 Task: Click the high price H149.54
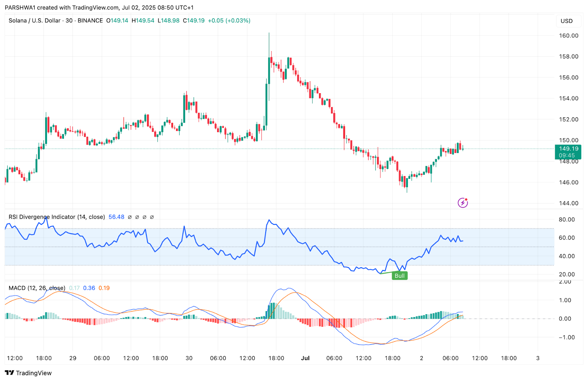143,21
